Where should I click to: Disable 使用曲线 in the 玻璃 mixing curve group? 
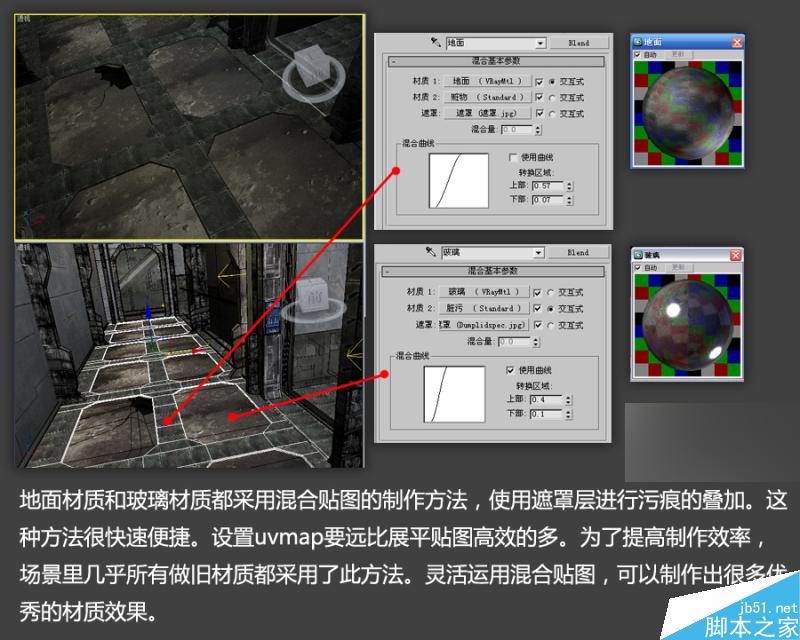click(509, 368)
